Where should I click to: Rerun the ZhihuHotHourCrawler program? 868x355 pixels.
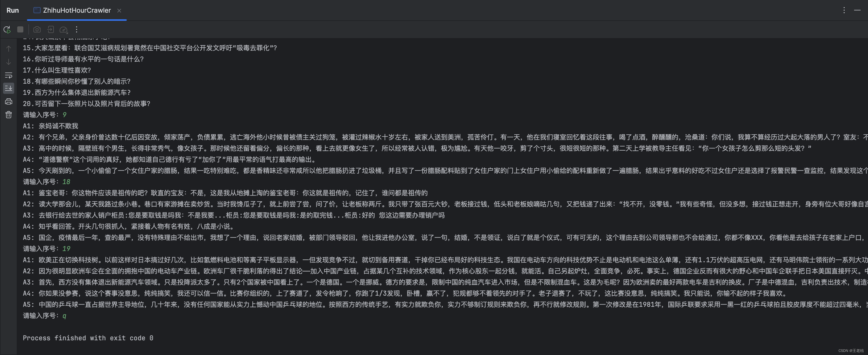click(7, 30)
